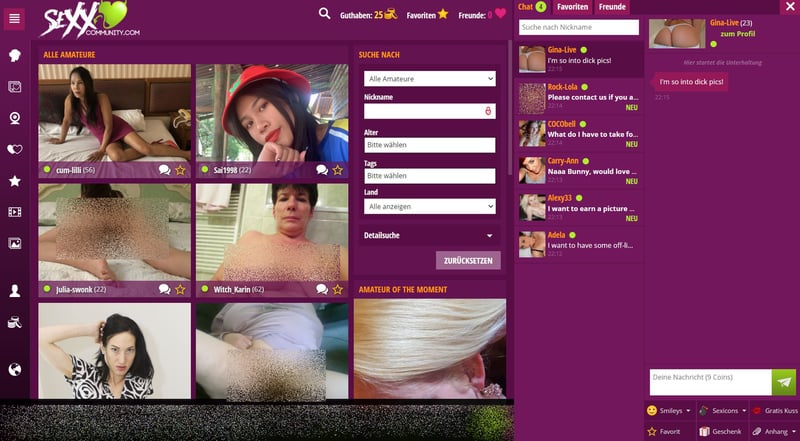Expand the Detailsuche section
Screen dimensions: 800x441
[x=430, y=235]
